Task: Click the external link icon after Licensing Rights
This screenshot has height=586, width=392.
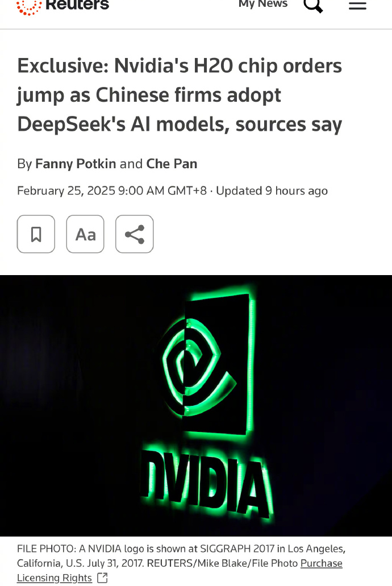Action: 102,578
